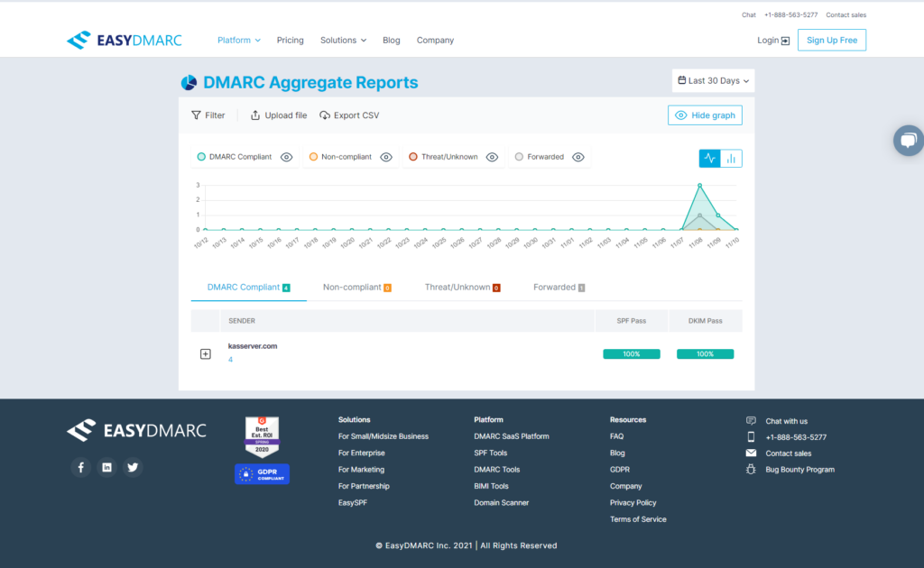Screen dimensions: 924x568
Task: Select the Non-compliant tab
Action: click(357, 288)
